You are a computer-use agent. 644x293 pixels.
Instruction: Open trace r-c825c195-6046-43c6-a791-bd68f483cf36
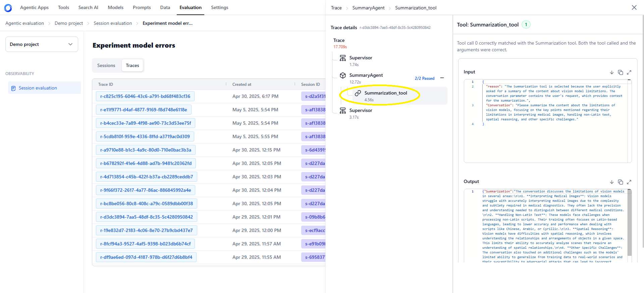click(145, 96)
